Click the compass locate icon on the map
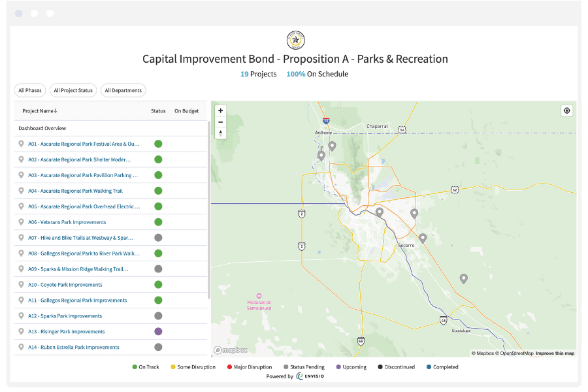Viewport: 588px width, 392px height. point(567,111)
